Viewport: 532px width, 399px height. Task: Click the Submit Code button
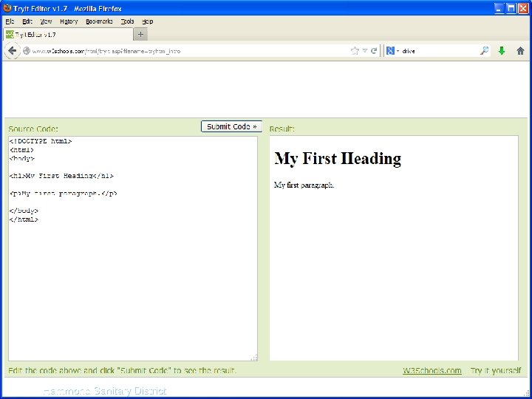(231, 126)
